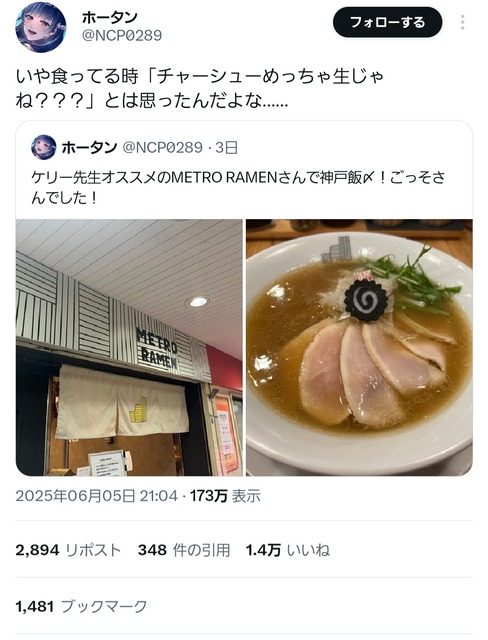Image resolution: width=488 pixels, height=640 pixels.
Task: Click the 1,481 ブックマーク count
Action: (81, 607)
